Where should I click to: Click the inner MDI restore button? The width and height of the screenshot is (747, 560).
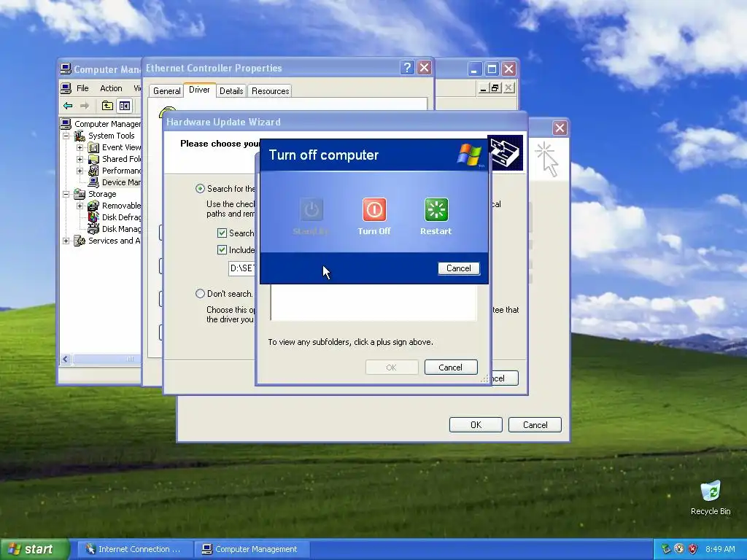tap(495, 87)
